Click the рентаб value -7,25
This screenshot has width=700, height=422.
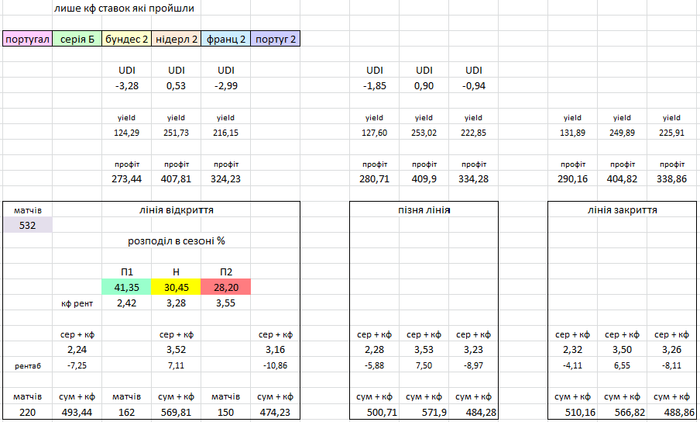click(x=77, y=365)
